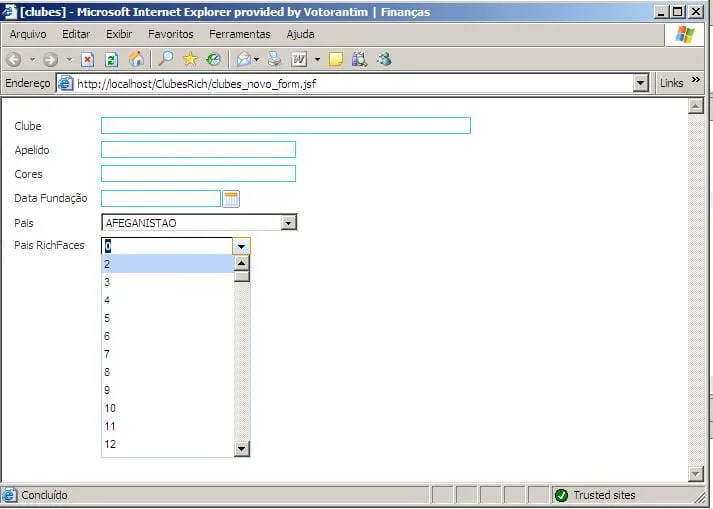This screenshot has width=713, height=509.
Task: Expand the address bar URL dropdown
Action: [x=640, y=83]
